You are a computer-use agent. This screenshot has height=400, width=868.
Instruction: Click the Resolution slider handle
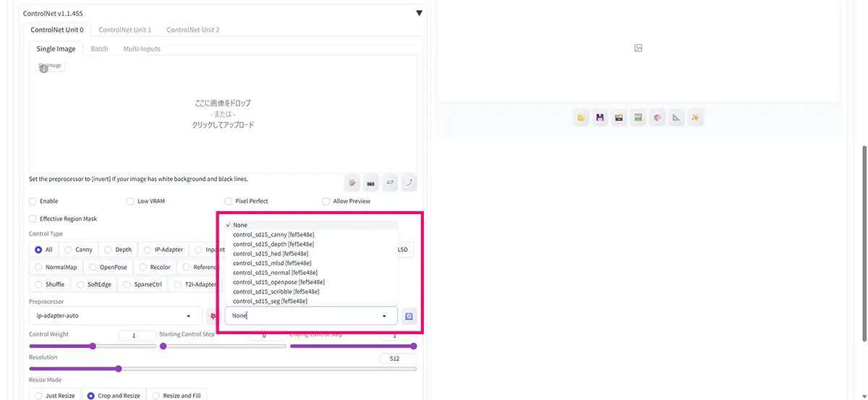tap(119, 369)
